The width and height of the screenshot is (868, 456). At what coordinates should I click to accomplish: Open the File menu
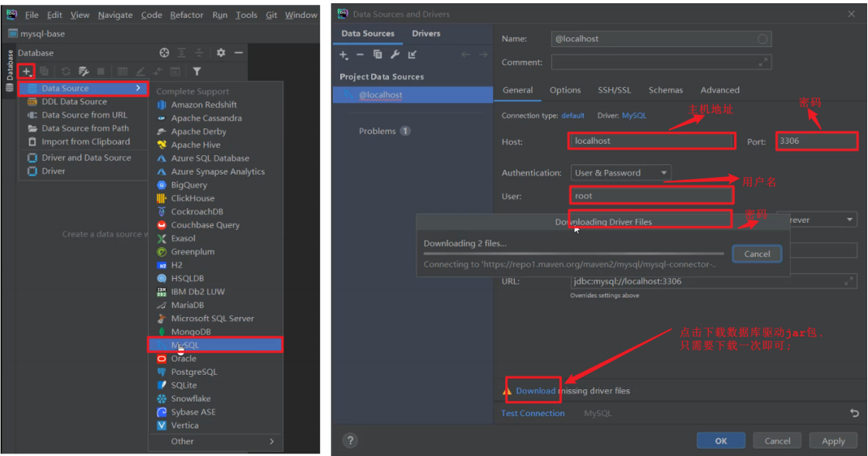32,15
